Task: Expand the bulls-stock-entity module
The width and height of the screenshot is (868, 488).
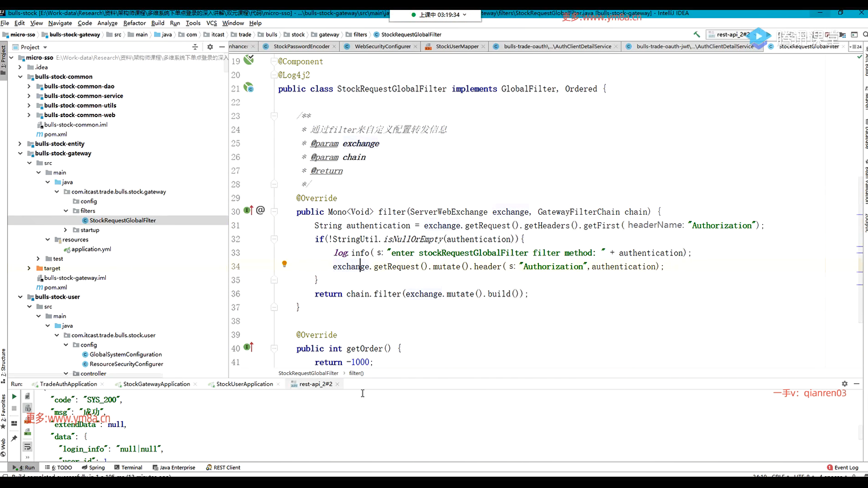Action: click(x=20, y=144)
